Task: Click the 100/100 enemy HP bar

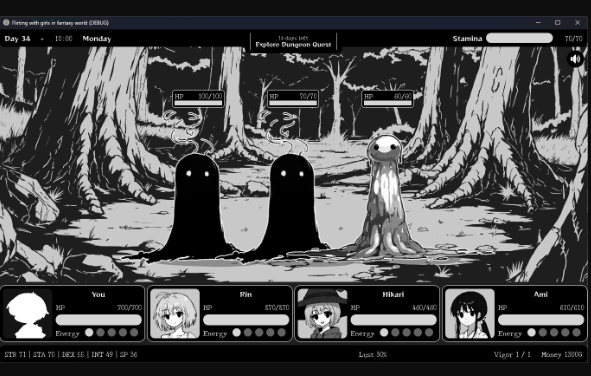Action: coord(198,103)
